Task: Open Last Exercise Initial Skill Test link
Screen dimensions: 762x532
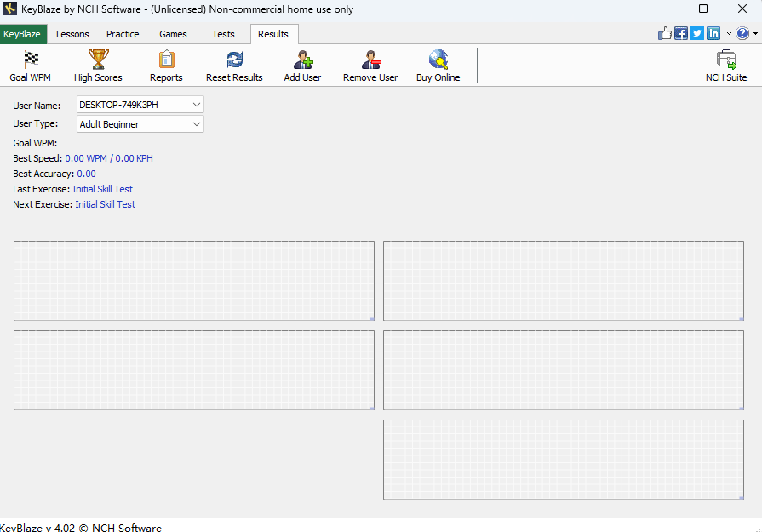Action: pyautogui.click(x=102, y=189)
